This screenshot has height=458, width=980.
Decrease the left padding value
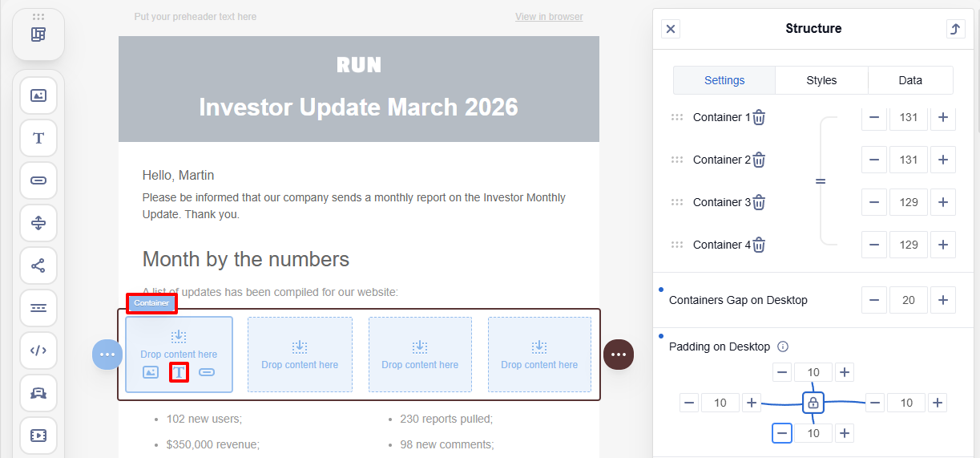689,403
